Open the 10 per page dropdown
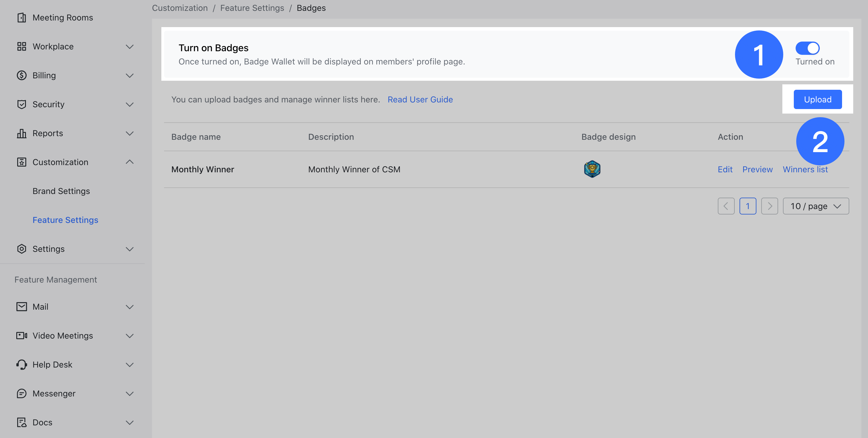The image size is (868, 438). point(816,206)
